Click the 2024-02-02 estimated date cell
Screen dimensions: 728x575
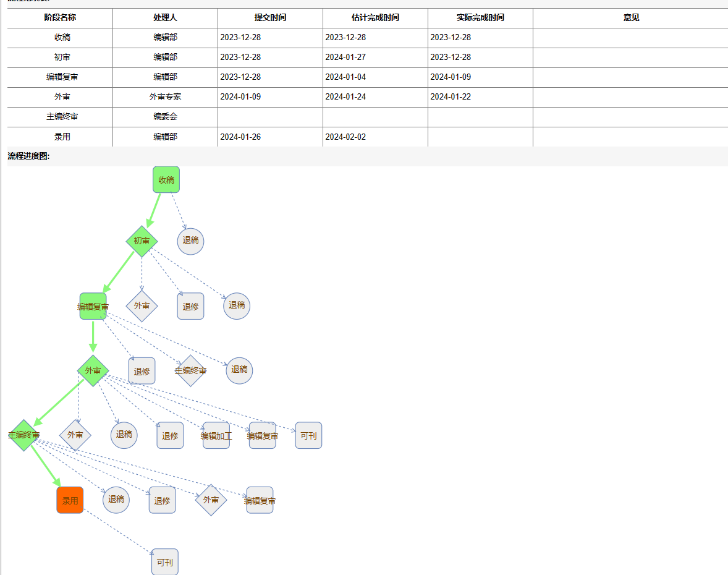[345, 137]
